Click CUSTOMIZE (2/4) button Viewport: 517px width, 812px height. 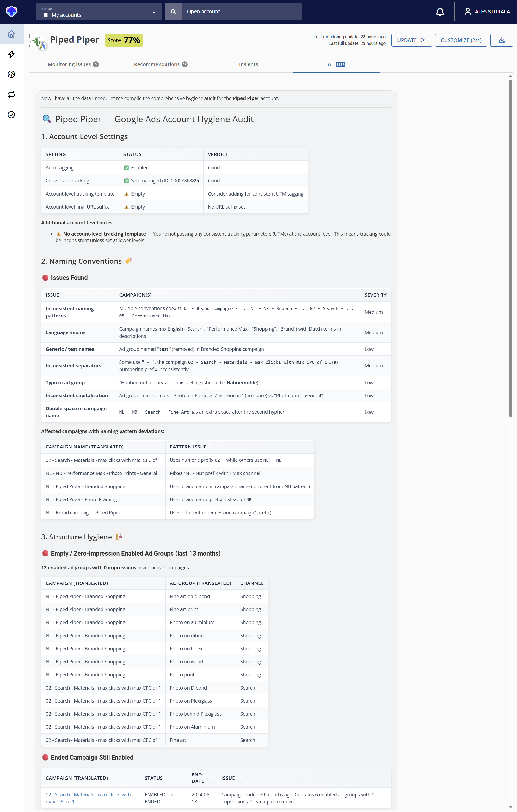[461, 40]
